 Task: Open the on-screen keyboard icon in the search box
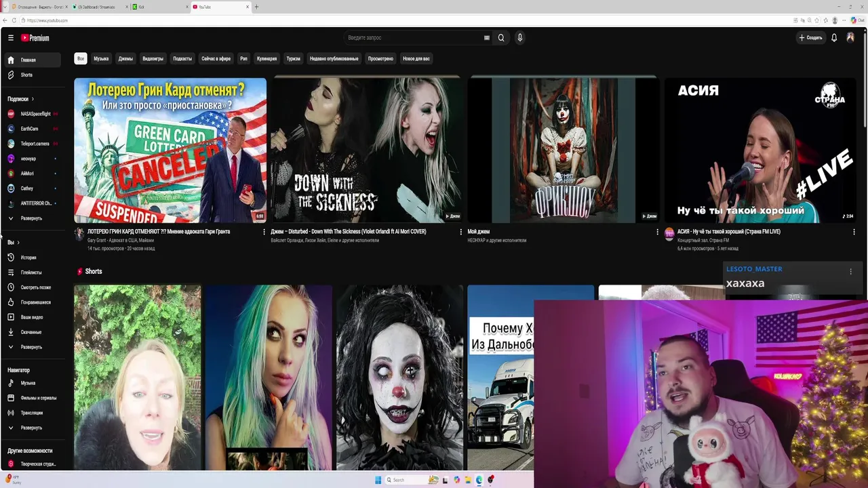tap(486, 38)
